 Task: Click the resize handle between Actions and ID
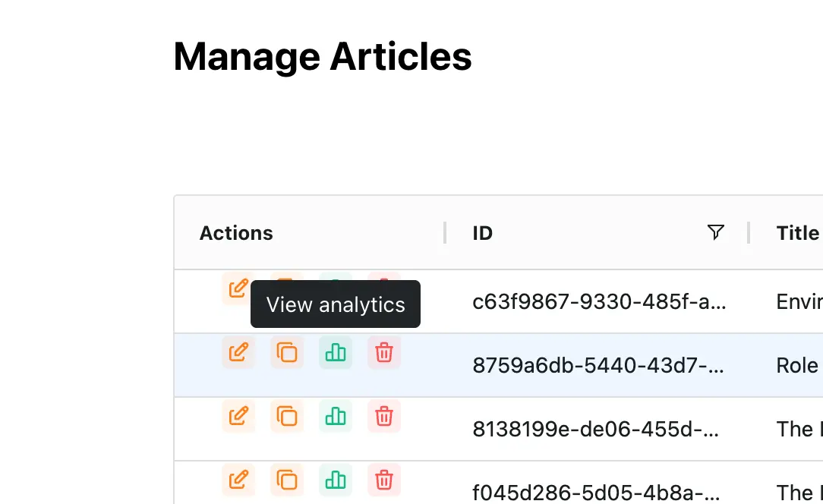(445, 233)
